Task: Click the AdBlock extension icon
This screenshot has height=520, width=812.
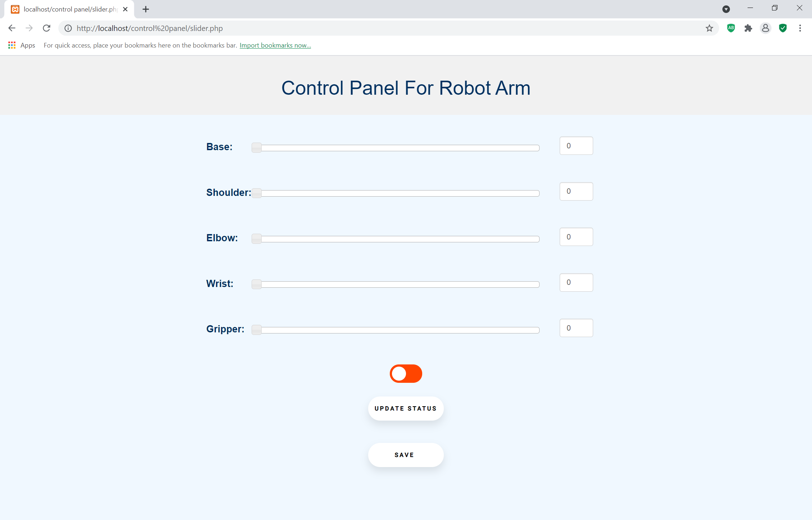Action: pos(731,28)
